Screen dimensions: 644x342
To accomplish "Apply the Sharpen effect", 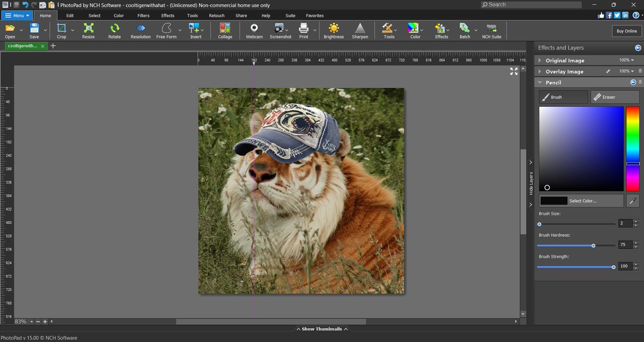I will [360, 31].
